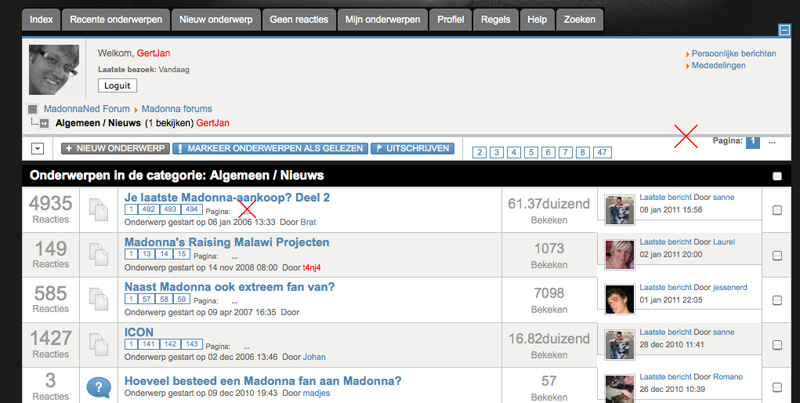This screenshot has width=800, height=403.
Task: Go to category page 2
Action: [479, 152]
